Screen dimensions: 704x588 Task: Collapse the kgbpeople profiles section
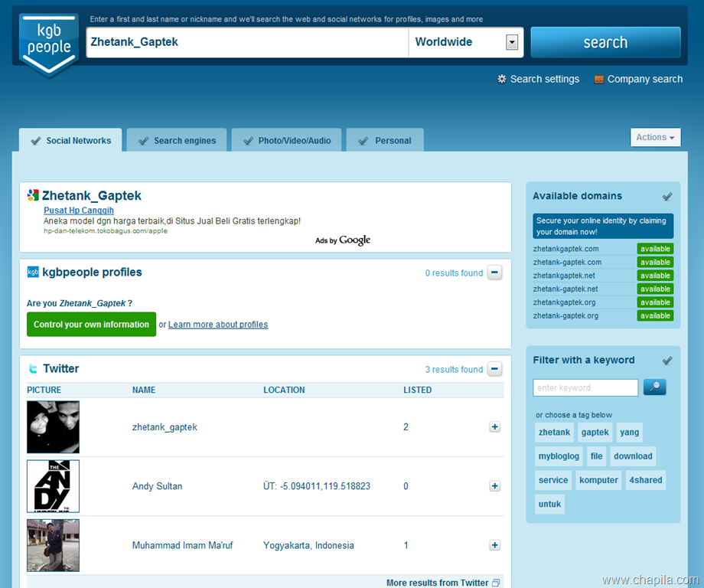click(495, 273)
